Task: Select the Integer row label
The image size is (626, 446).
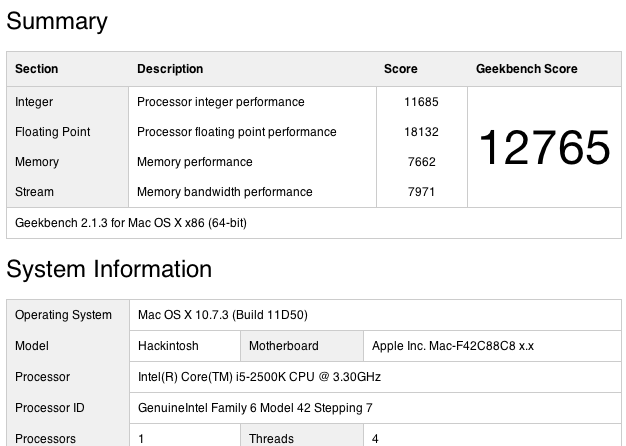Action: (x=35, y=102)
